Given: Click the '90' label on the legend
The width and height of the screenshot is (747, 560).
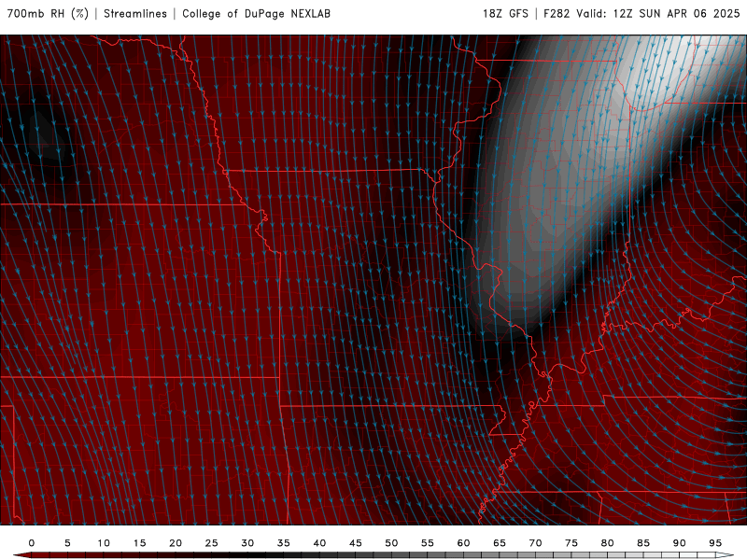Looking at the screenshot, I should click(x=679, y=543).
